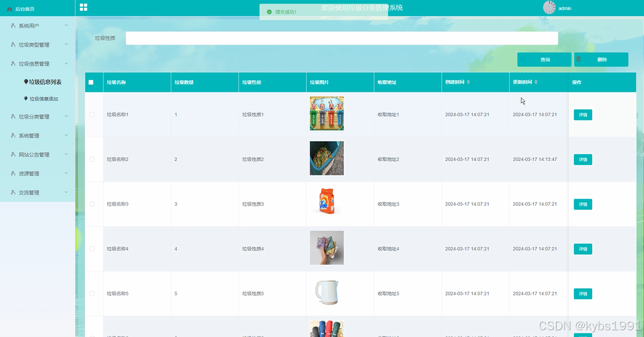Click the icon beside 垃圾信息管理
Image resolution: width=644 pixels, height=337 pixels.
click(13, 63)
